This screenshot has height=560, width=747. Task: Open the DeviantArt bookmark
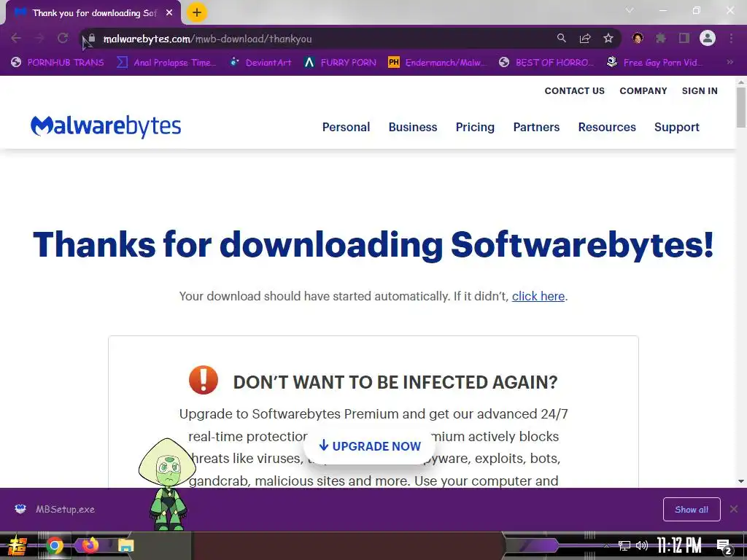(x=260, y=63)
